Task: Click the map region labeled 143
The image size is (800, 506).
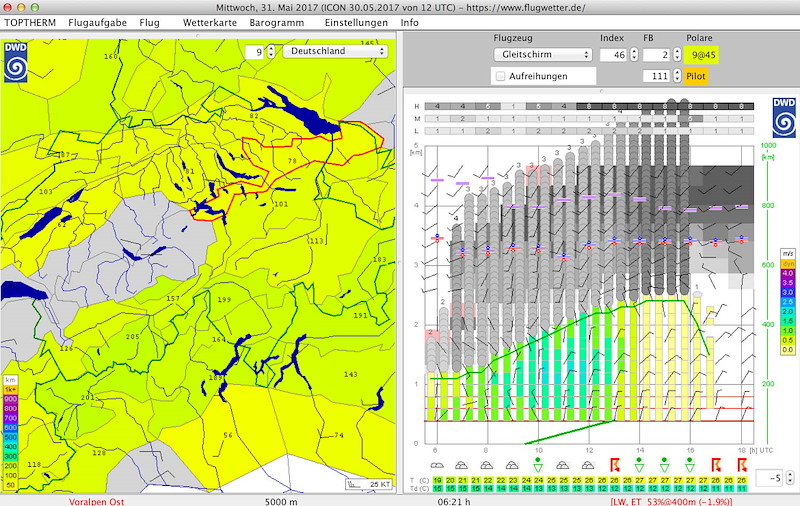Action: (351, 374)
